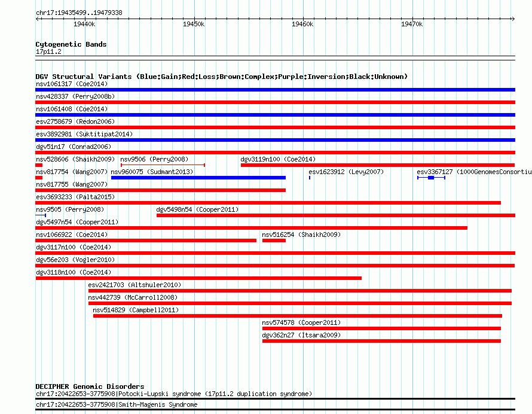532x414 pixels.
Task: Click the esv3367127 blue feature glyph
Action: 431,178
